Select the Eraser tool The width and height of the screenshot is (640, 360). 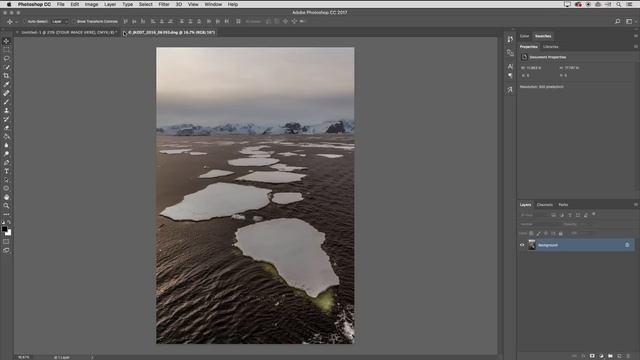point(6,128)
